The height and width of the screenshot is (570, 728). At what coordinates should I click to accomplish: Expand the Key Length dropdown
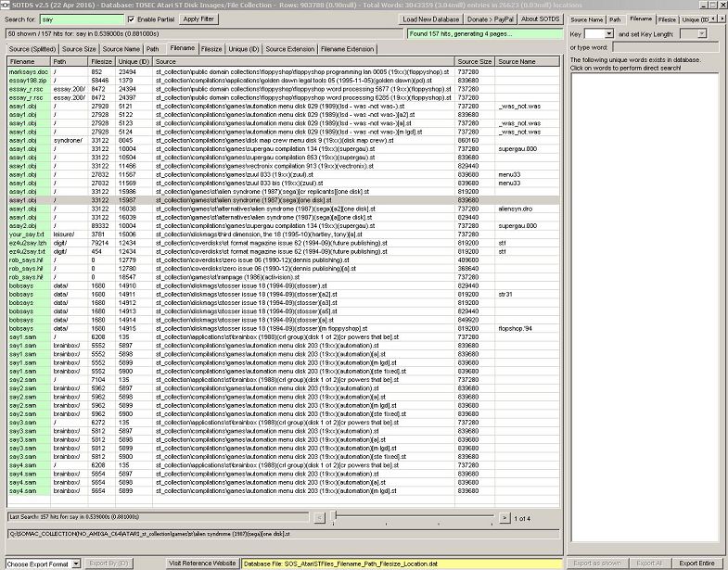[700, 33]
